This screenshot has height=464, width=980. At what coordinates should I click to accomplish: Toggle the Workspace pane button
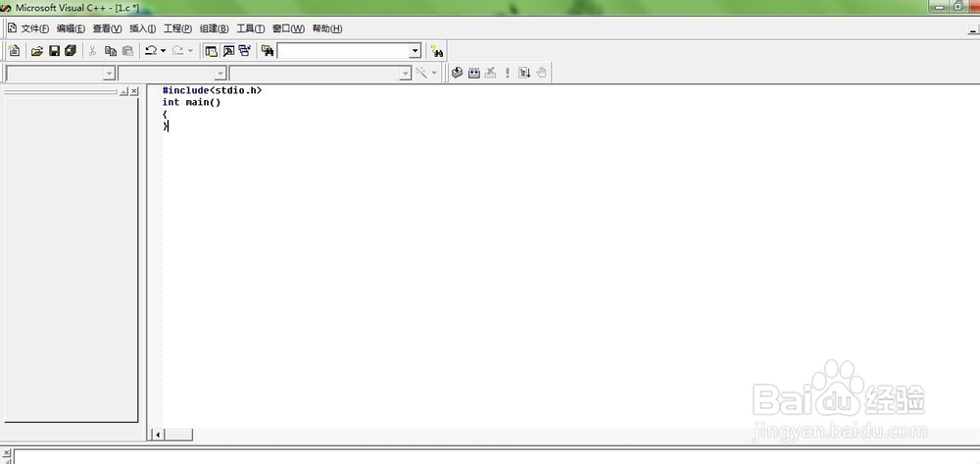point(212,51)
